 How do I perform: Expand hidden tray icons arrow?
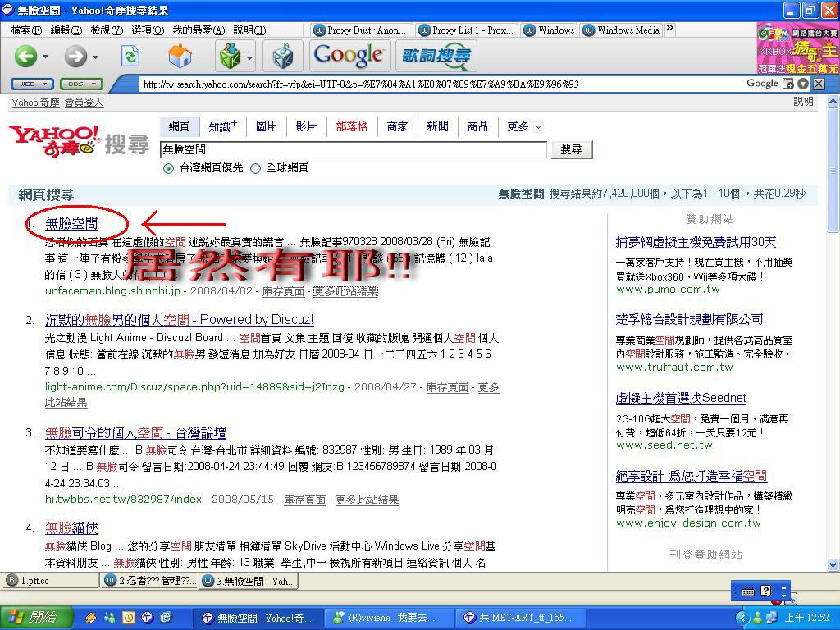[742, 618]
